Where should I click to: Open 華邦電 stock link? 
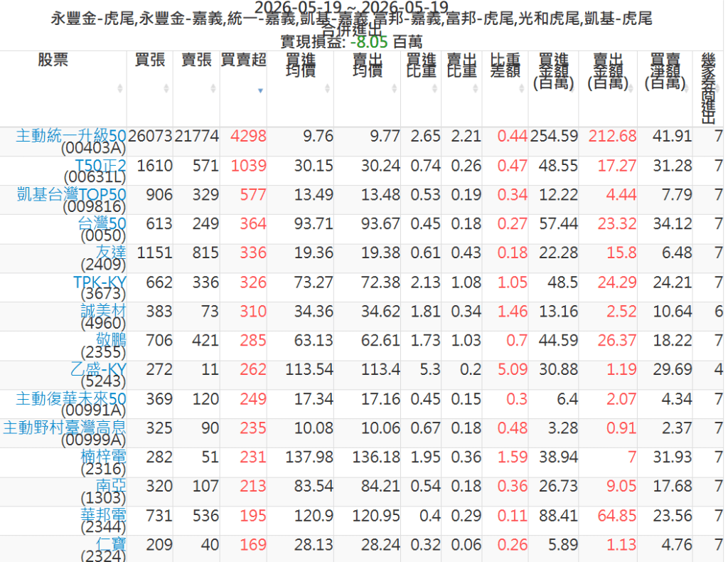point(103,515)
